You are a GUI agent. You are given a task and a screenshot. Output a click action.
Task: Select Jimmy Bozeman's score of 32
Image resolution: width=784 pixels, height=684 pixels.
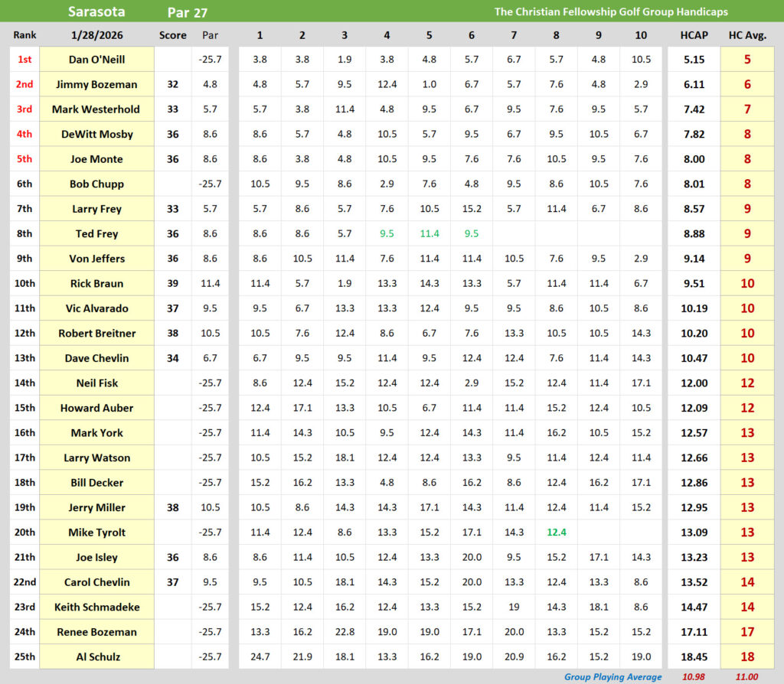tap(173, 85)
